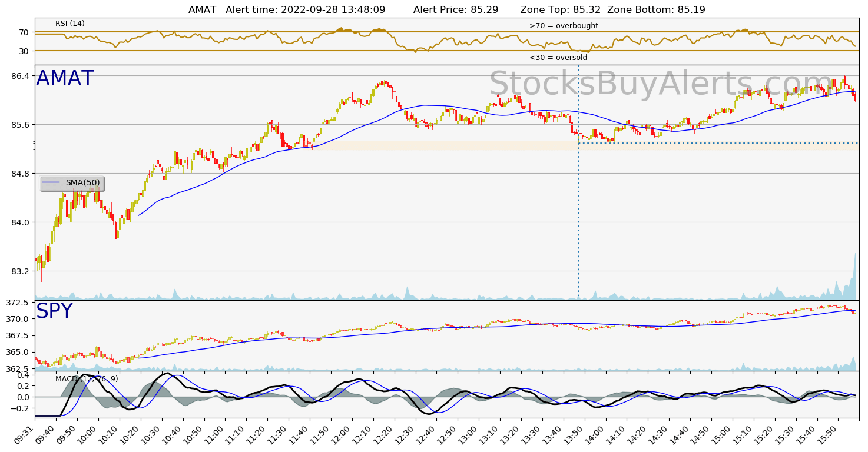Image resolution: width=868 pixels, height=452 pixels.
Task: Click the 362.5 SPY axis label
Action: pos(17,369)
